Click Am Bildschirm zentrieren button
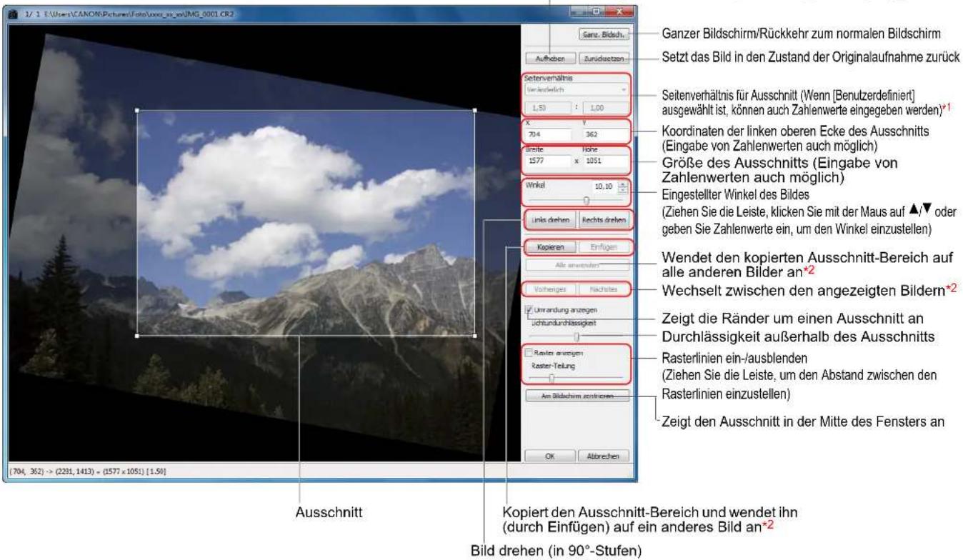Image resolution: width=963 pixels, height=560 pixels. pyautogui.click(x=577, y=396)
